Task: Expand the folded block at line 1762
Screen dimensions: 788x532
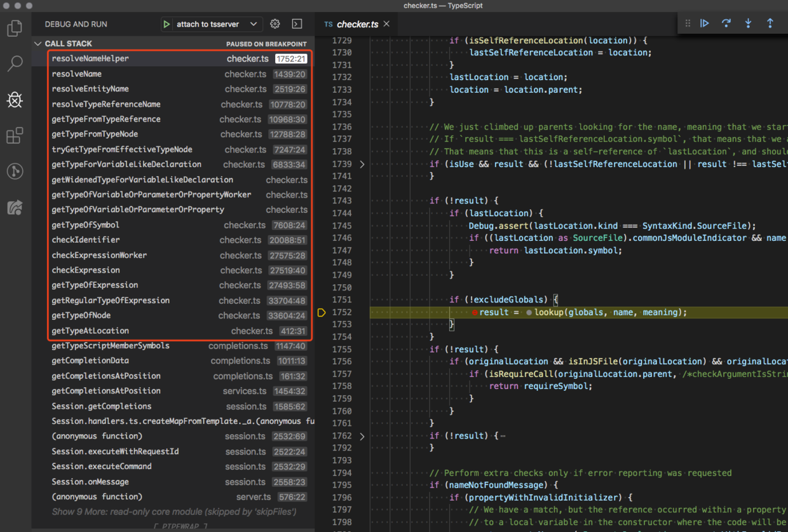Action: 362,436
